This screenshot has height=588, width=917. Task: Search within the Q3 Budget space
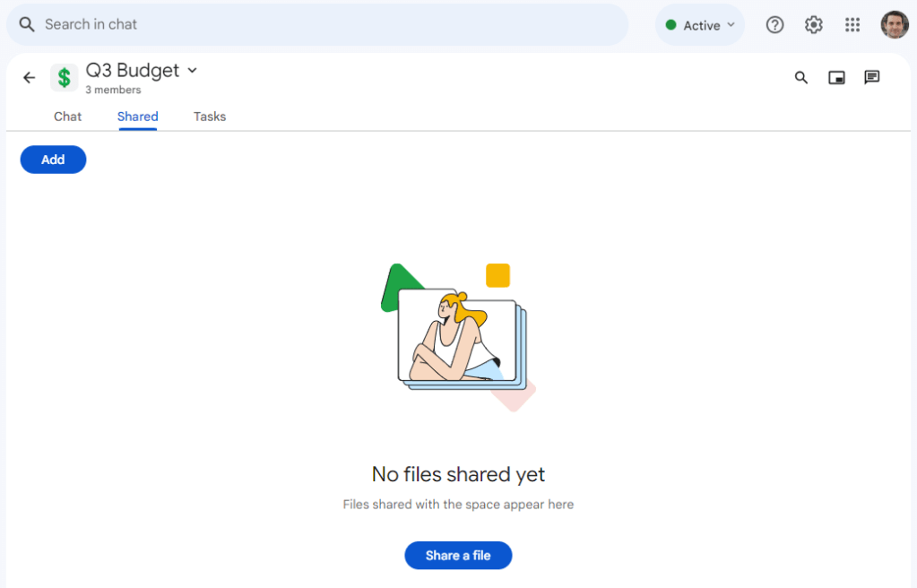(x=801, y=77)
